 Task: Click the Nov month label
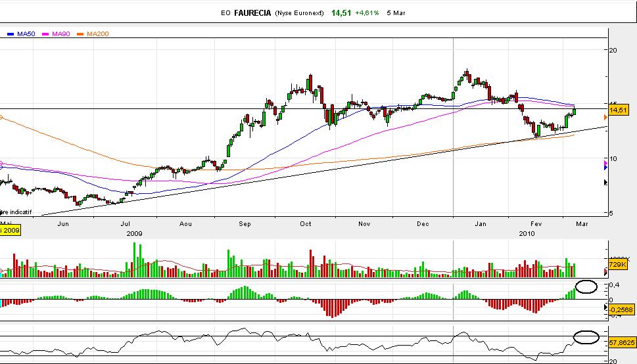pos(364,224)
